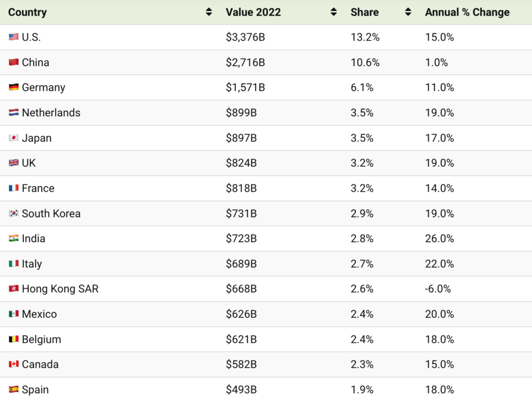Viewport: 532px width, 402px height.
Task: Click the Japan flag icon
Action: [14, 138]
